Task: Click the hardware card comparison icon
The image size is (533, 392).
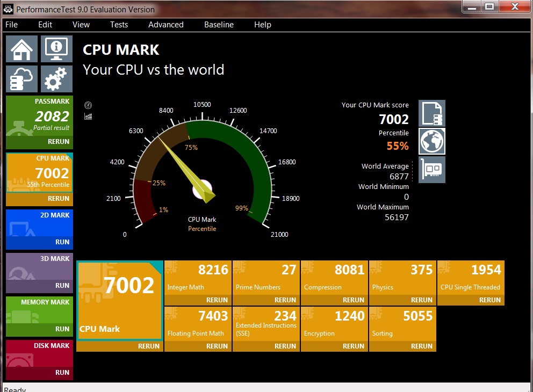Action: [x=431, y=170]
